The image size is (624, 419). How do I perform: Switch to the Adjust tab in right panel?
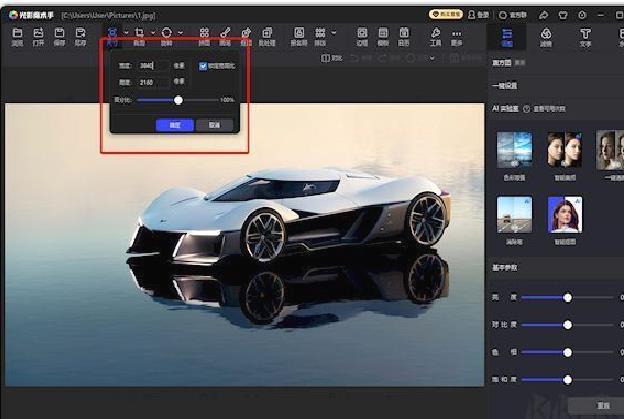point(507,37)
